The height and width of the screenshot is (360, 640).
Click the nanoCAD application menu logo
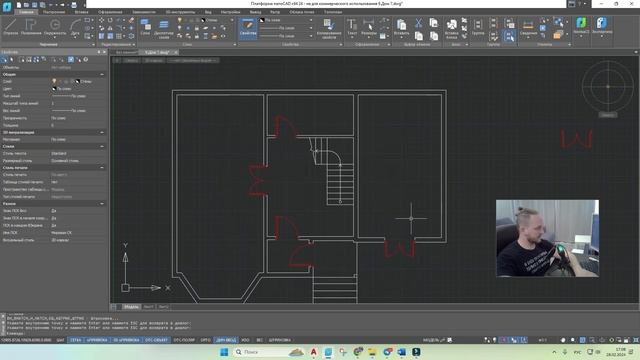[x=7, y=7]
